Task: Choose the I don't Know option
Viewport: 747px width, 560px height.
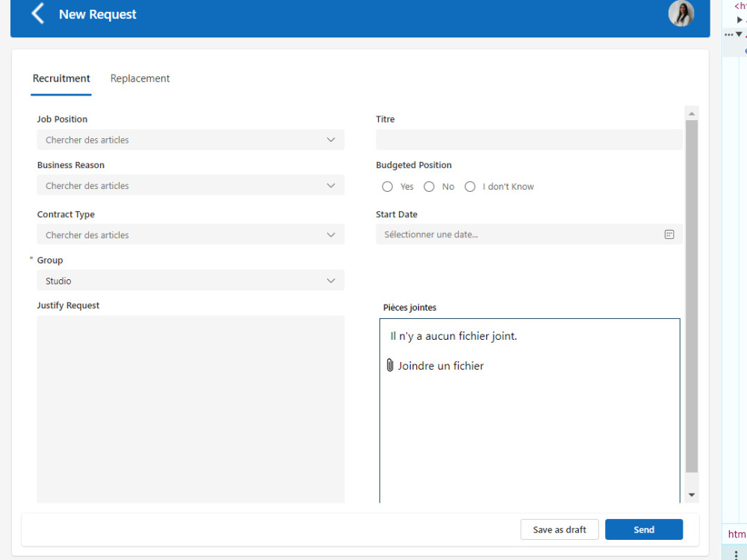Action: pyautogui.click(x=470, y=186)
